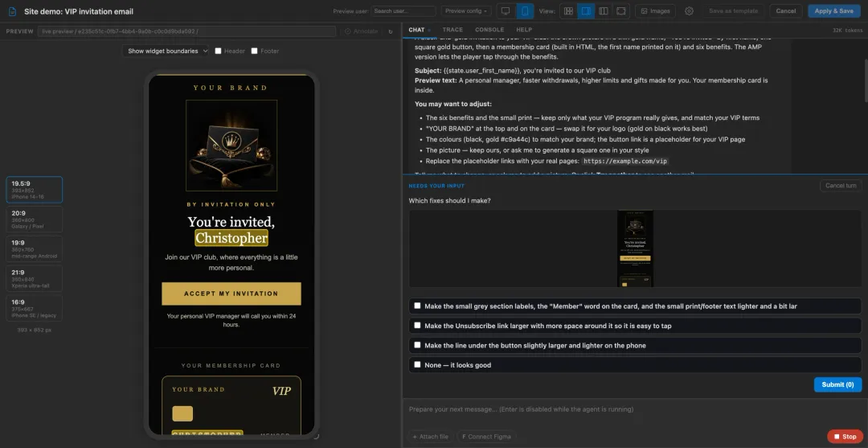Screen dimensions: 868x448
Task: Open the Show widget boundaries dropdown
Action: click(x=166, y=51)
